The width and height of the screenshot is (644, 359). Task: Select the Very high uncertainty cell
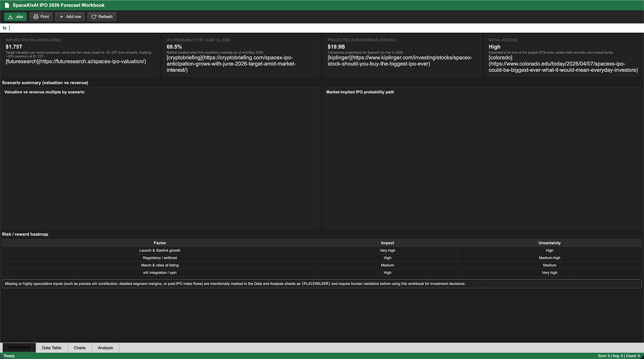(x=549, y=273)
